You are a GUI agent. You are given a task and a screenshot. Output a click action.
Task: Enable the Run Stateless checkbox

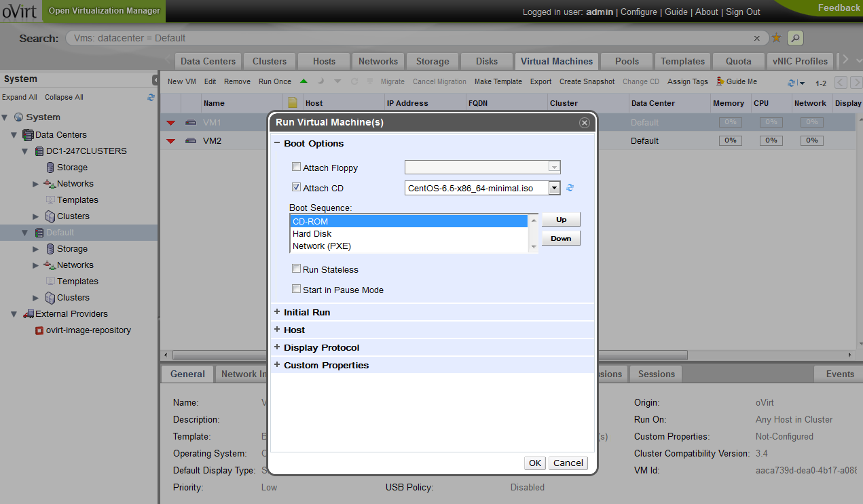[296, 269]
